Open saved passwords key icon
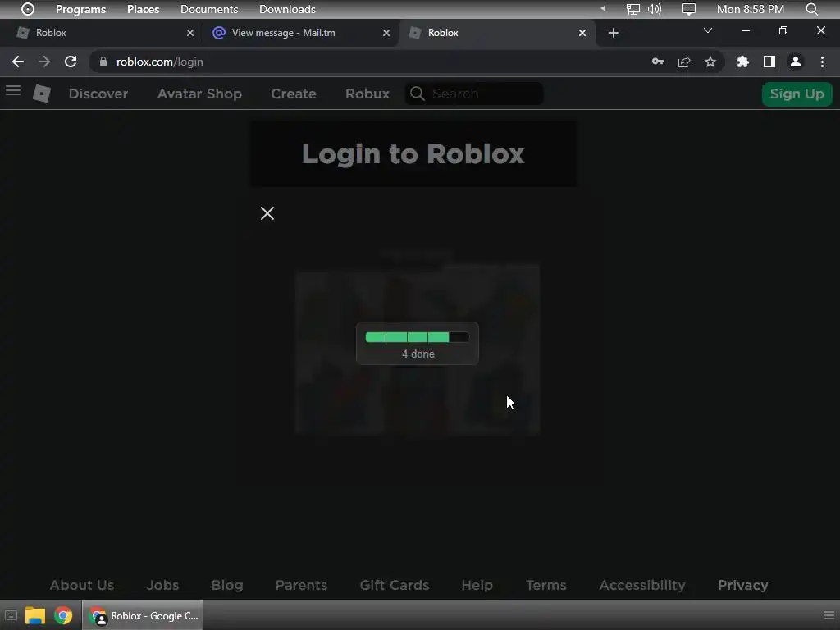The width and height of the screenshot is (840, 630). click(x=658, y=62)
